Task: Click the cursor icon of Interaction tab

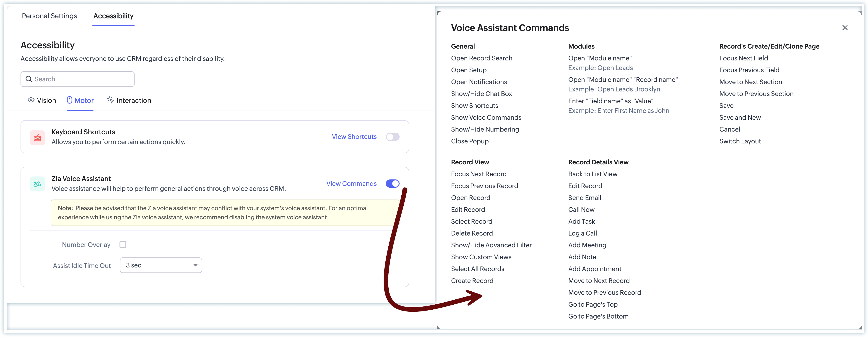Action: [111, 100]
